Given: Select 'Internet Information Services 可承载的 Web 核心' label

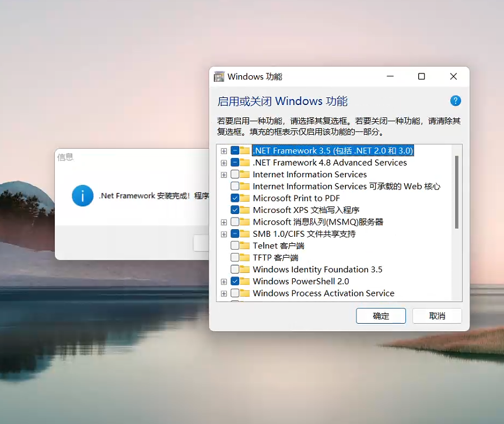Looking at the screenshot, I should coord(346,186).
